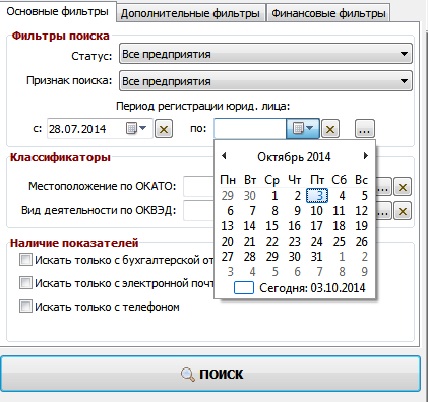Viewport: 428px width, 402px height.
Task: Click the Местоположение по ОКАТО input field
Action: (x=199, y=187)
